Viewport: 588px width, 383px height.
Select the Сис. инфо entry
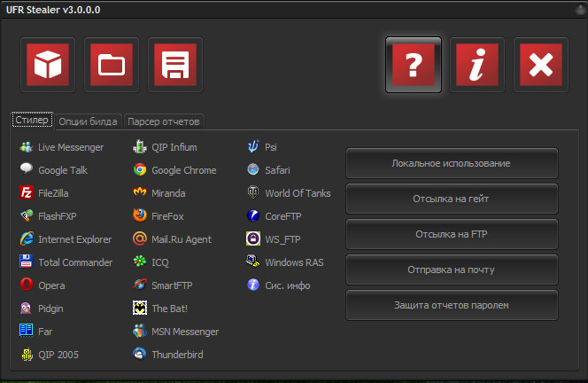coord(278,285)
